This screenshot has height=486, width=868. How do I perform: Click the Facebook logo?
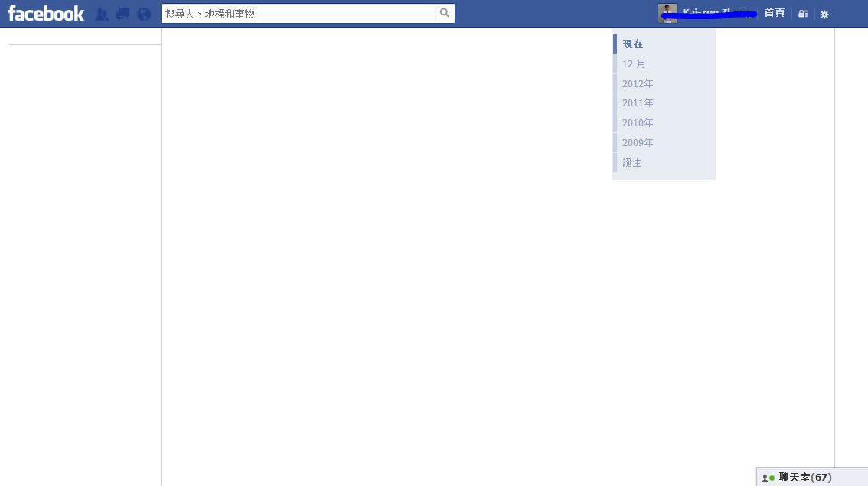46,14
